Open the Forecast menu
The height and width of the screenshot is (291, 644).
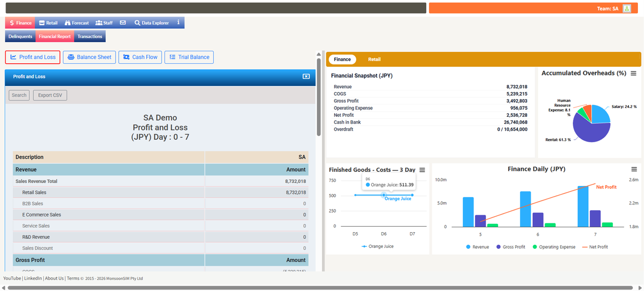tap(76, 23)
